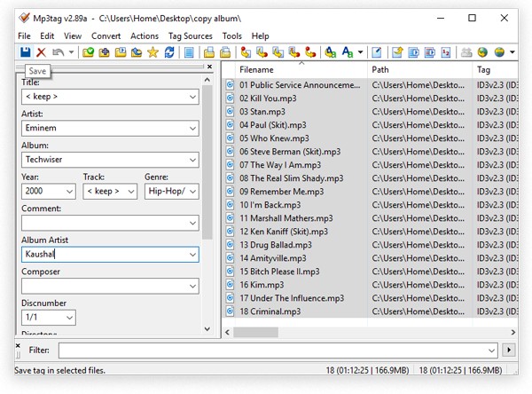Expand the Genre dropdown arrow
This screenshot has width=532, height=394.
pos(192,192)
